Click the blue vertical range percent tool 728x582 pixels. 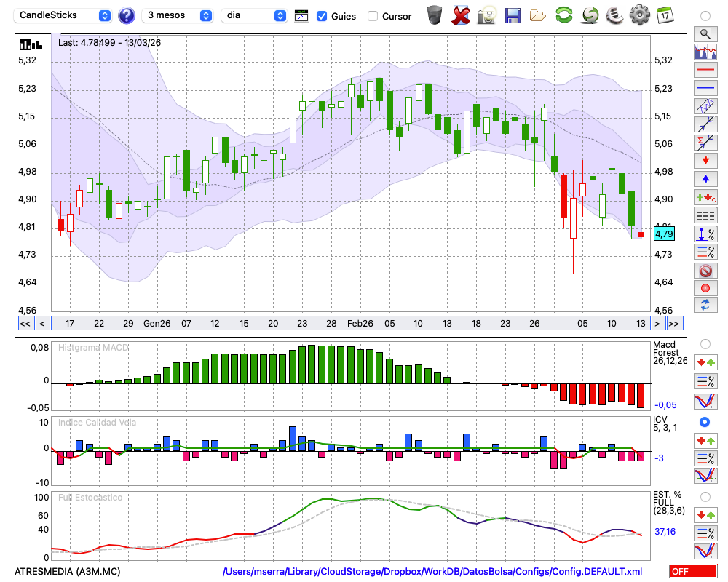[705, 234]
